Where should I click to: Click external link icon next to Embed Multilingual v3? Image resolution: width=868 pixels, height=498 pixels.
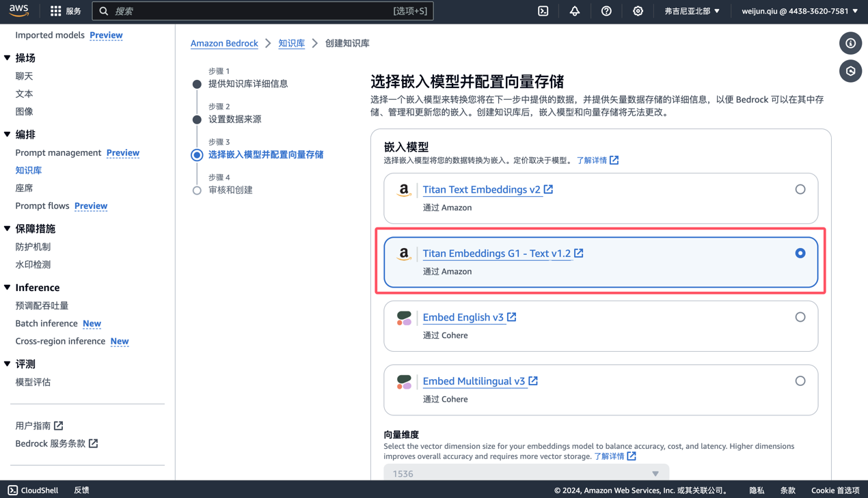(533, 381)
